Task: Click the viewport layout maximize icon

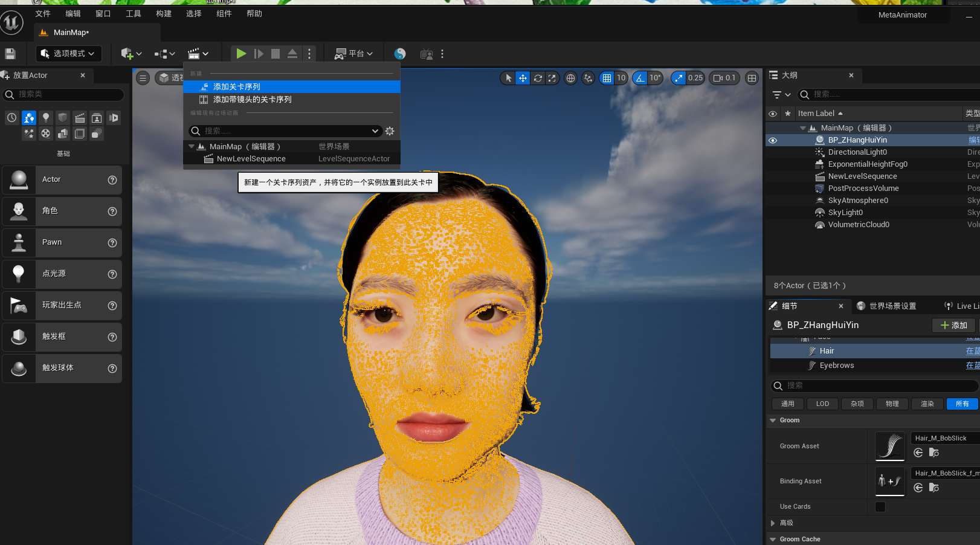Action: (x=752, y=78)
